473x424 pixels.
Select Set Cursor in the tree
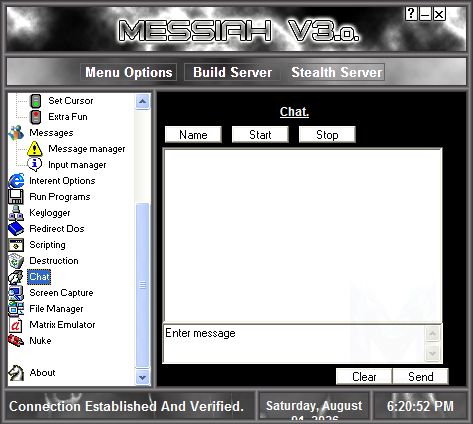71,101
